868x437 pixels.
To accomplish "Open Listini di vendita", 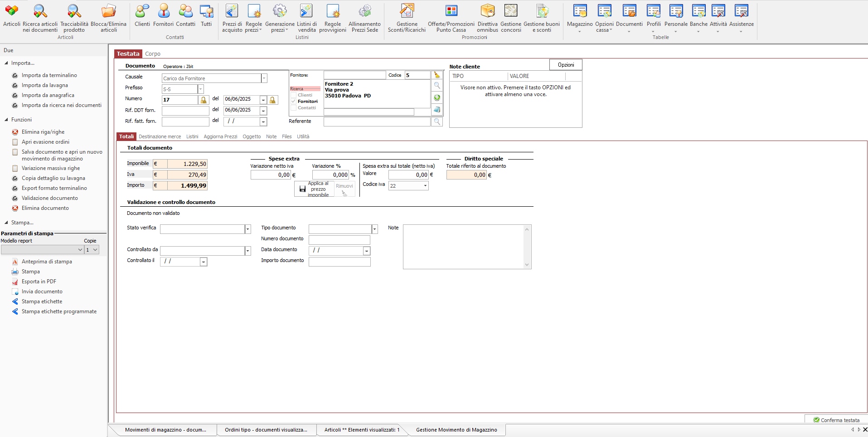I will click(307, 18).
